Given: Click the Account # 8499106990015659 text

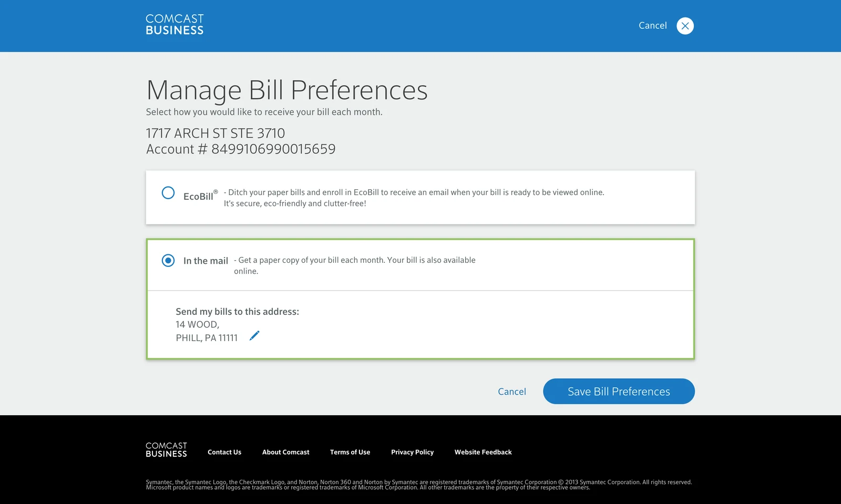Looking at the screenshot, I should click(x=241, y=149).
